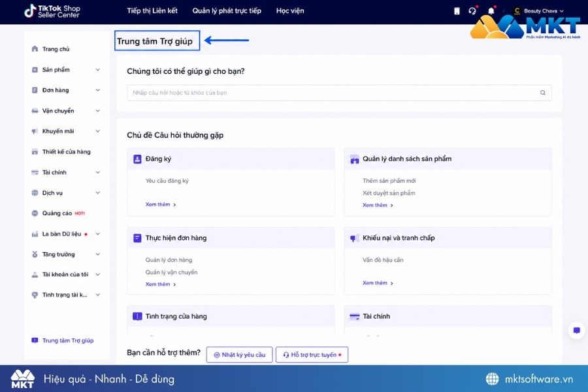The image size is (588, 392).
Task: Open the mobile app icon in header
Action: tap(457, 11)
